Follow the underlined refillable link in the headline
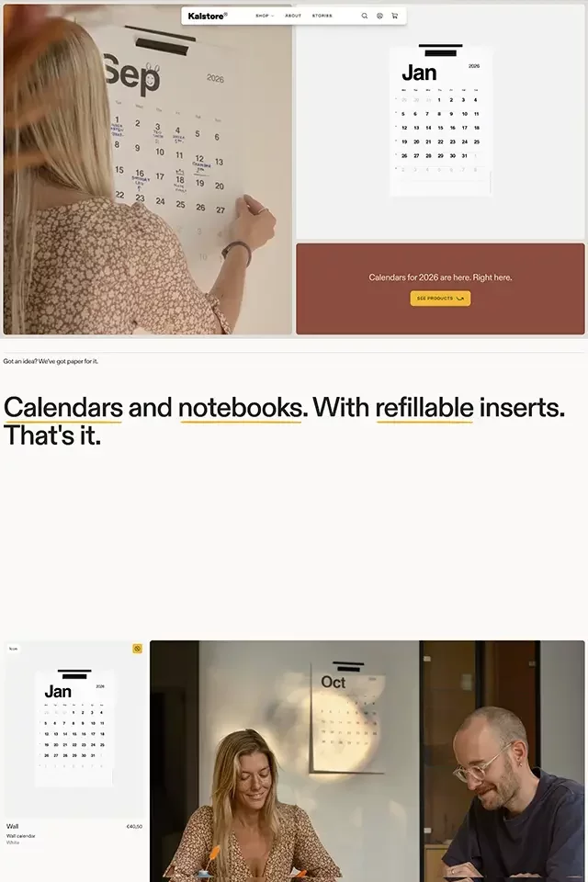 424,408
